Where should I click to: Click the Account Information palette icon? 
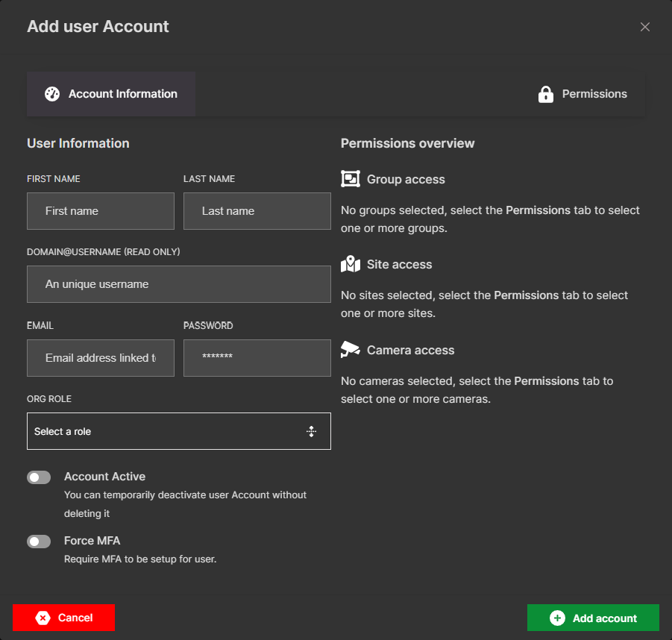51,93
